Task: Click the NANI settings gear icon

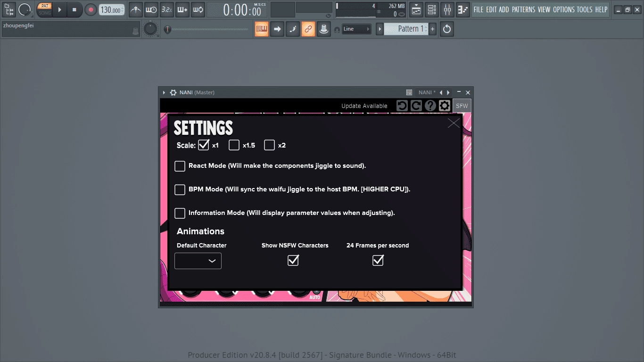Action: point(445,106)
